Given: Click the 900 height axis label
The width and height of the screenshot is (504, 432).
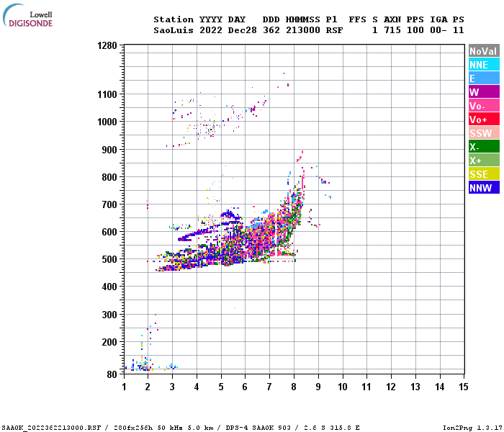Looking at the screenshot, I should [109, 150].
